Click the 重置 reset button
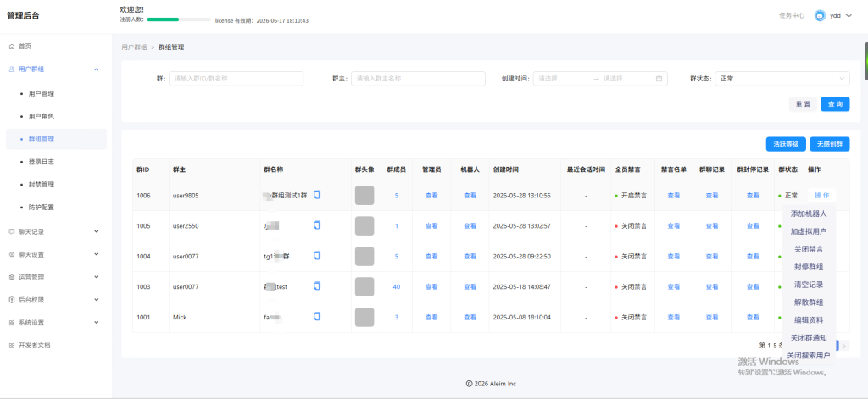The height and width of the screenshot is (399, 868). click(803, 104)
